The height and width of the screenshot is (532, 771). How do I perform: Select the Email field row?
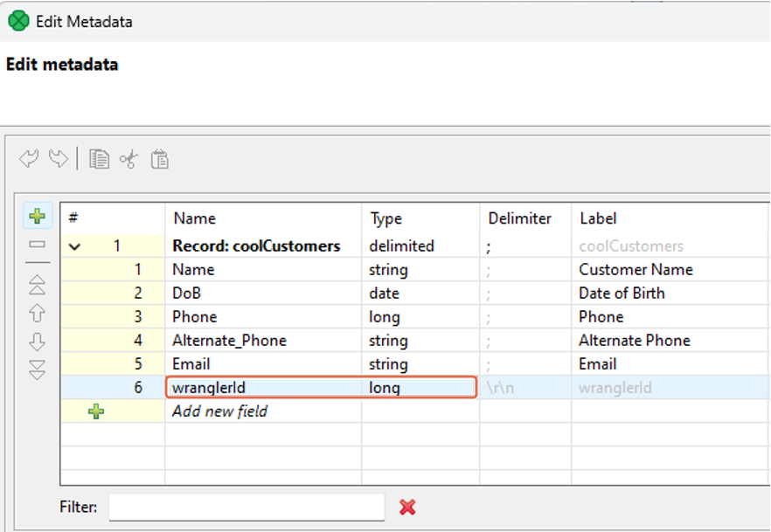pyautogui.click(x=262, y=364)
